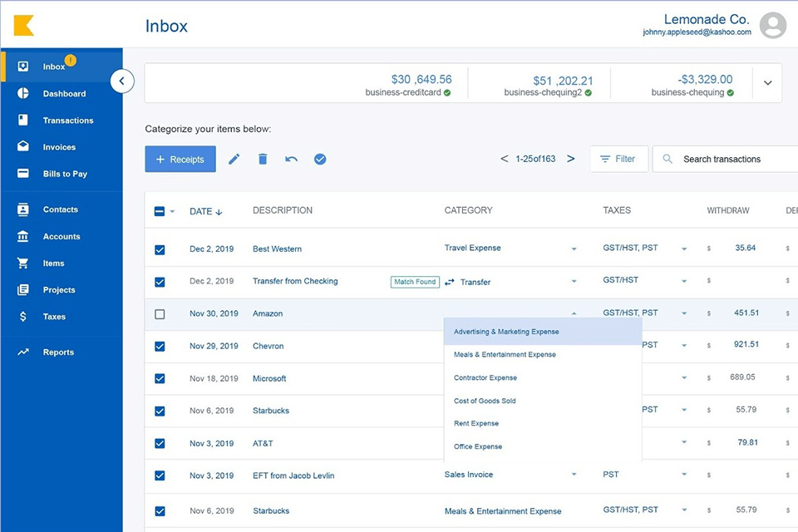Open the select-all checkbox dropdown arrow
The height and width of the screenshot is (532, 798).
[x=172, y=211]
